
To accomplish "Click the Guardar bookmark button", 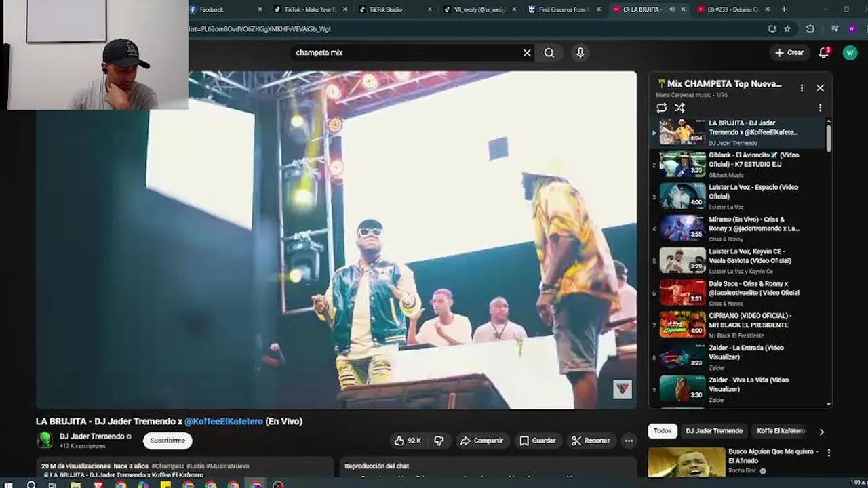I will coord(538,441).
